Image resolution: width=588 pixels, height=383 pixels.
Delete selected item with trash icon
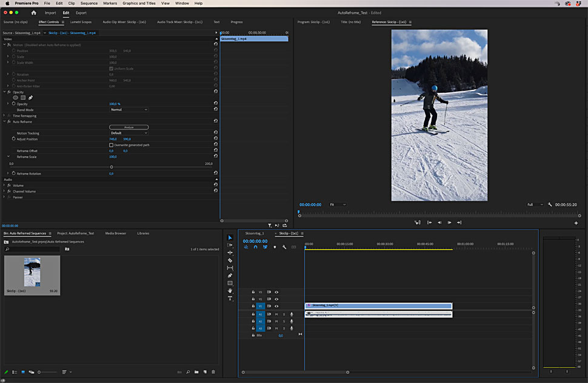(x=213, y=372)
